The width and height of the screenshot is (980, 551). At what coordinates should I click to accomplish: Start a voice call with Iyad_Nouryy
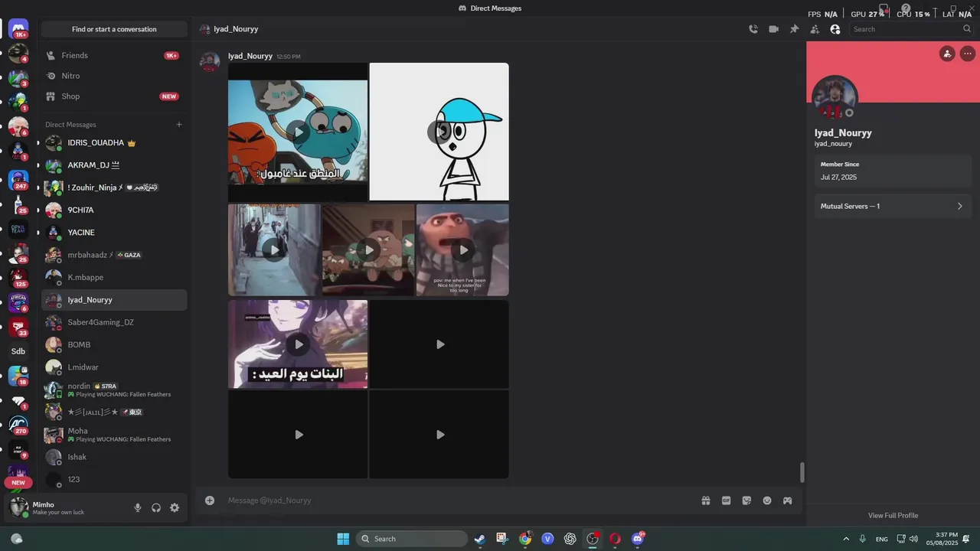(753, 29)
